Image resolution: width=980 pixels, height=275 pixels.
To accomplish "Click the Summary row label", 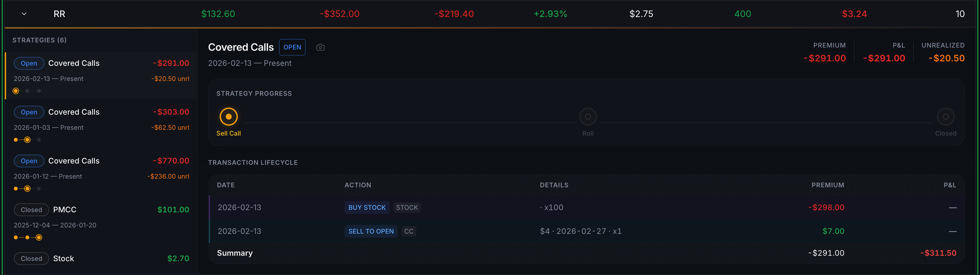I will tap(235, 253).
